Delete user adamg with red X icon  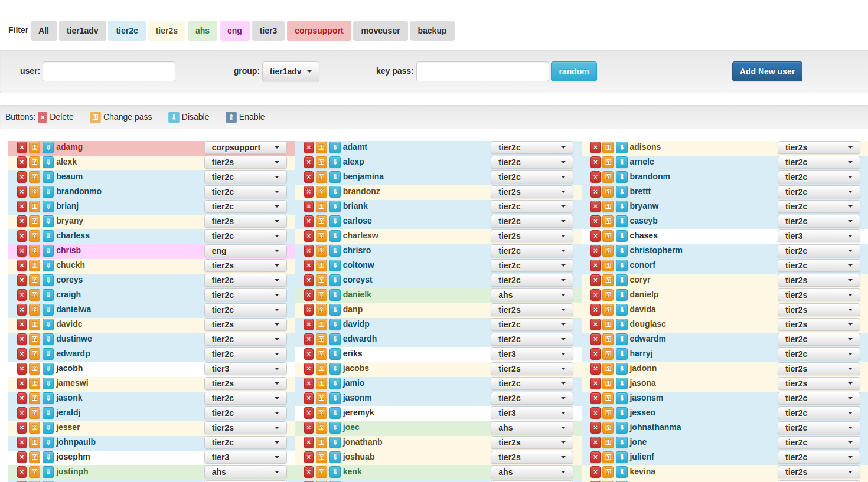click(22, 147)
